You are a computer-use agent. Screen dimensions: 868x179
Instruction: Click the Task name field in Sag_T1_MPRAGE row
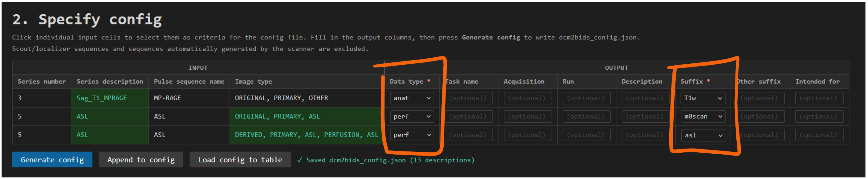(469, 98)
